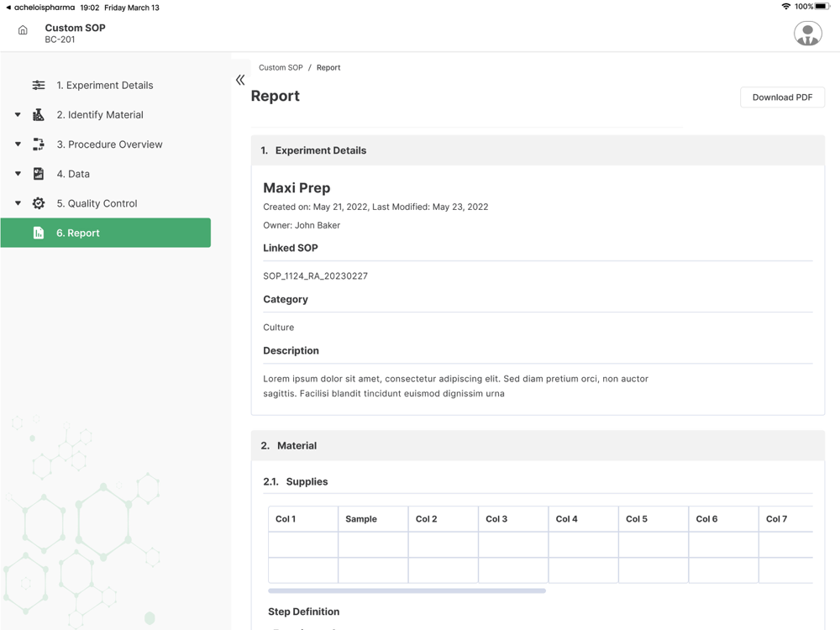Click the Procedure Overview flow icon
Viewport: 840px width, 630px height.
click(x=39, y=144)
